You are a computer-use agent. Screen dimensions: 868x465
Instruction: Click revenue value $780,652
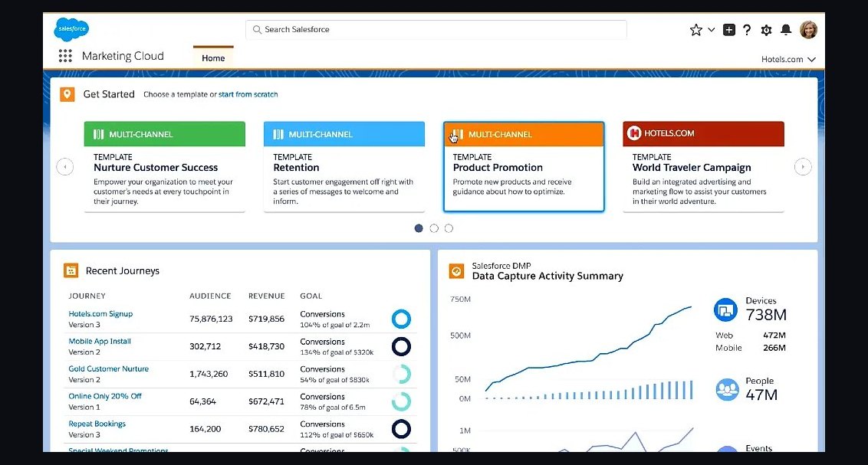point(266,429)
